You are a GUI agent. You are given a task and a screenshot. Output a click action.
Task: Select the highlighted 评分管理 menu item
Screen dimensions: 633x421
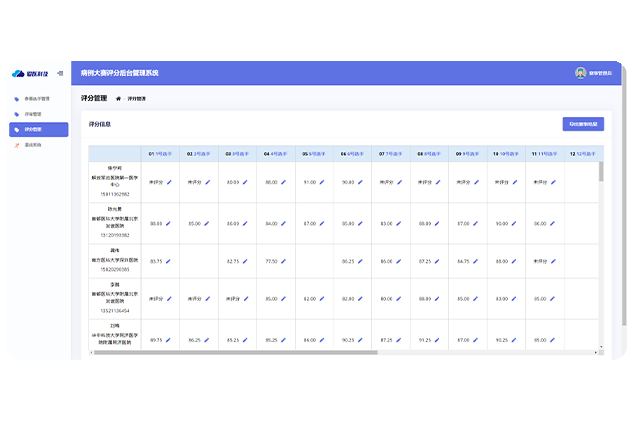[x=39, y=130]
